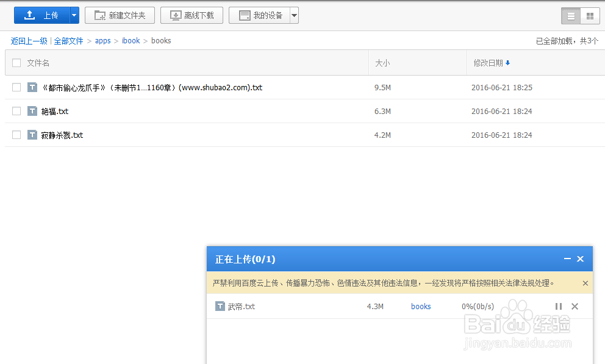Open the ibook breadcrumb link
This screenshot has width=605, height=364.
[131, 41]
